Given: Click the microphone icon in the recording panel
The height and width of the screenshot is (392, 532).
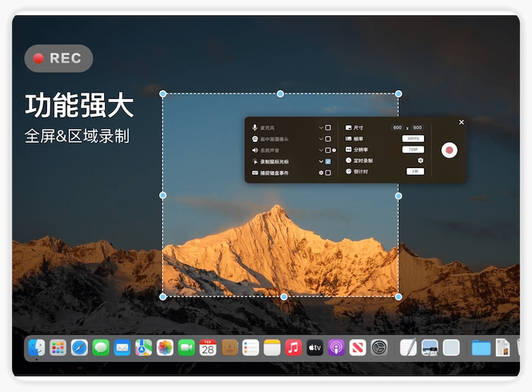Looking at the screenshot, I should click(255, 128).
